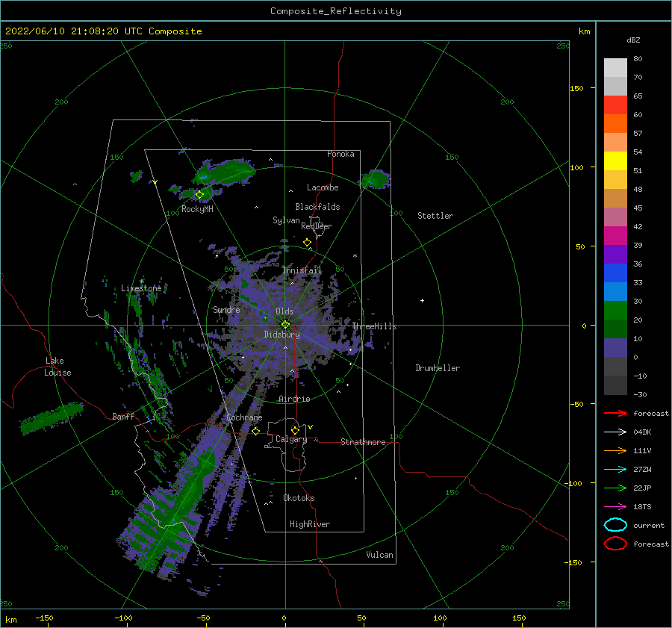The width and height of the screenshot is (672, 628).
Task: Click the white asterisk east of RedDeer
Action: (x=355, y=256)
